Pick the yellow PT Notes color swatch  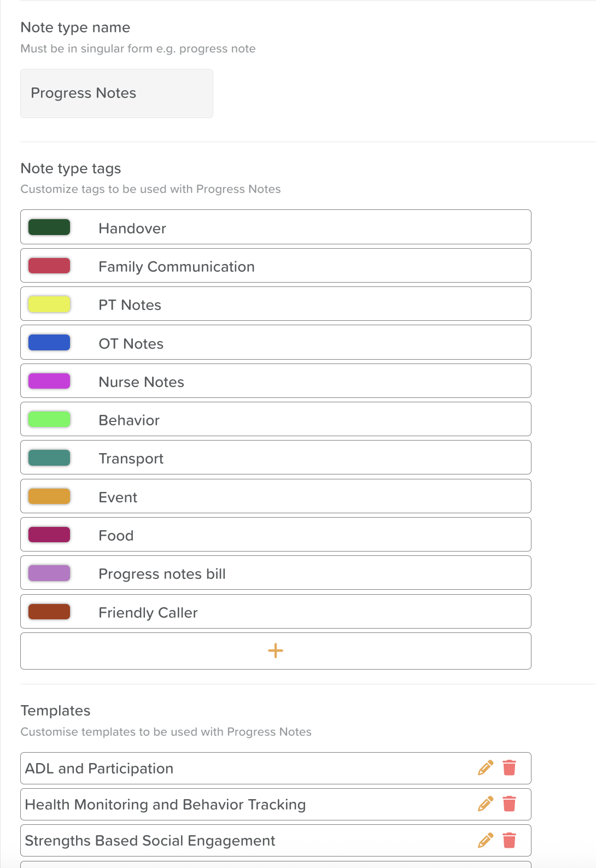click(x=49, y=304)
